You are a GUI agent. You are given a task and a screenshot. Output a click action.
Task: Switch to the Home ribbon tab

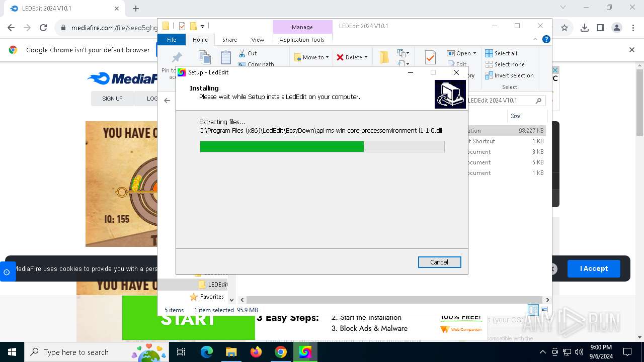(200, 40)
